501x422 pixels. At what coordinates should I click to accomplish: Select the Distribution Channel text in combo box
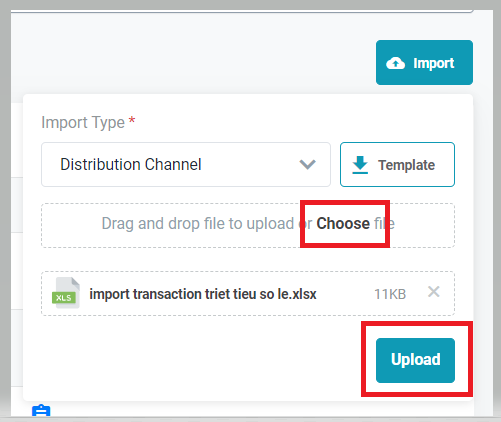131,164
